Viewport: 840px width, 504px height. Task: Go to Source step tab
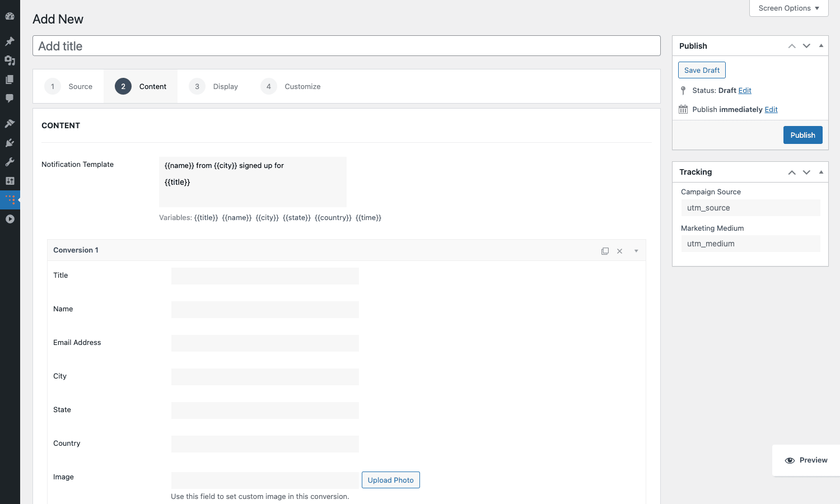point(68,86)
